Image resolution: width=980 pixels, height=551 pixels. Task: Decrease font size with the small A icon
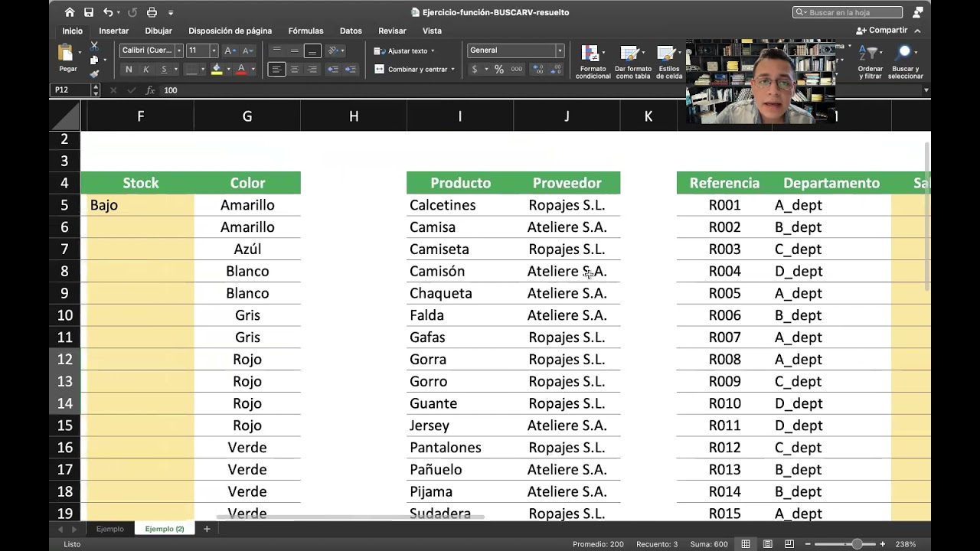click(247, 51)
